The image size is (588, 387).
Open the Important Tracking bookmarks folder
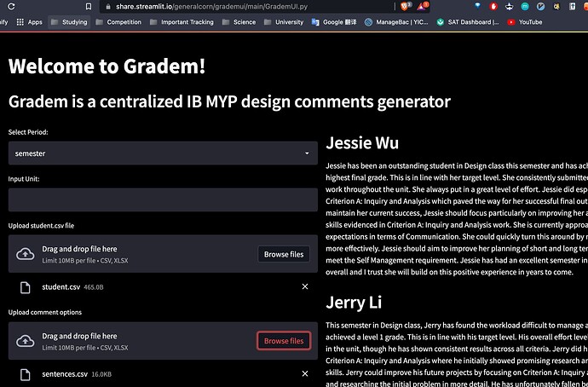pyautogui.click(x=182, y=22)
